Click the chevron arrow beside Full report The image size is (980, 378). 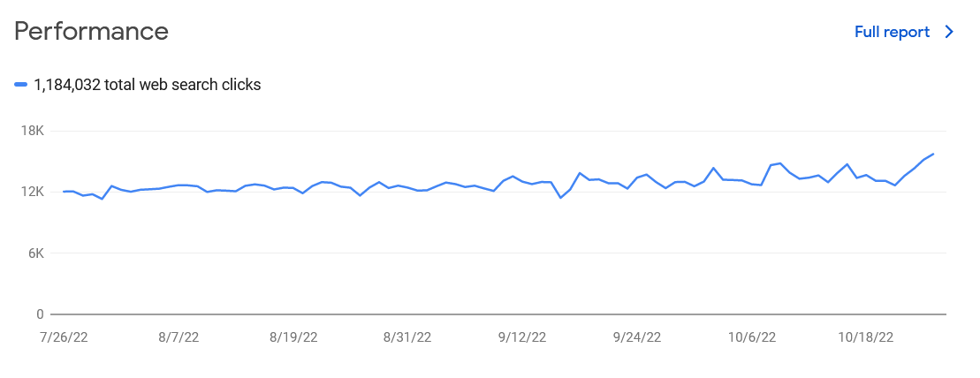[x=949, y=32]
